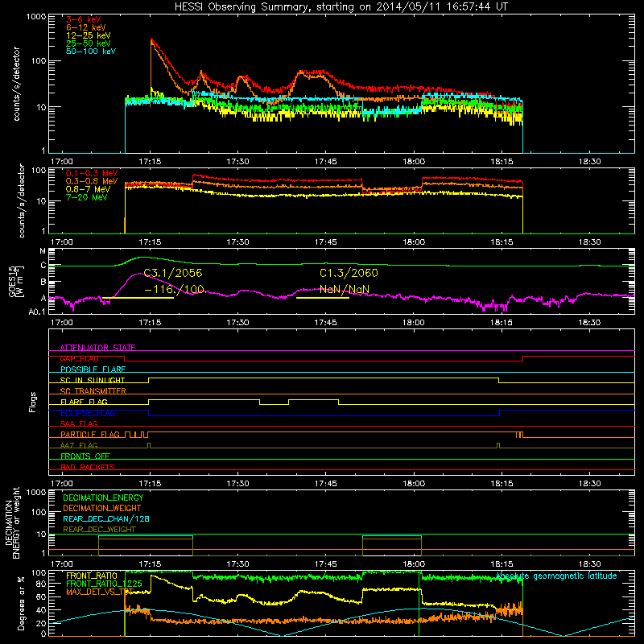Image resolution: width=644 pixels, height=644 pixels.
Task: Click the yellow interval bar under C1.3/2060
Action: (x=323, y=298)
